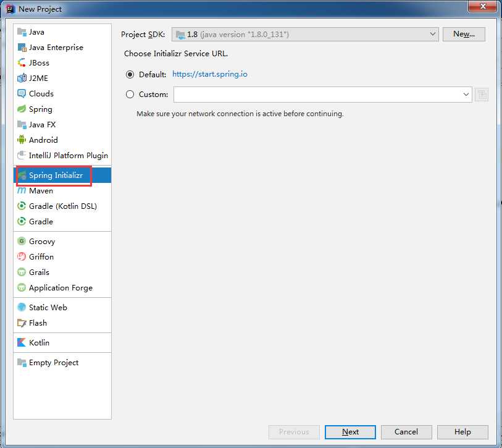Select Clouds label in list
502x448 pixels.
tap(41, 93)
